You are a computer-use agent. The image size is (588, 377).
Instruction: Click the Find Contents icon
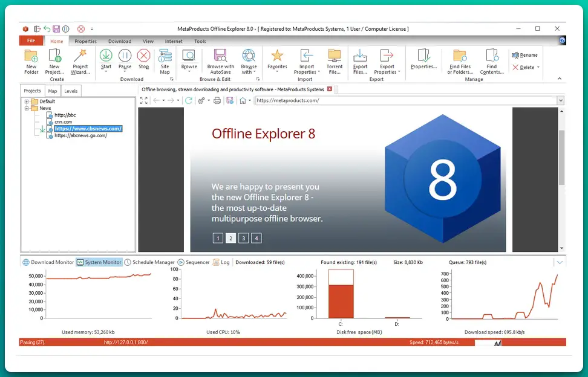(x=492, y=56)
